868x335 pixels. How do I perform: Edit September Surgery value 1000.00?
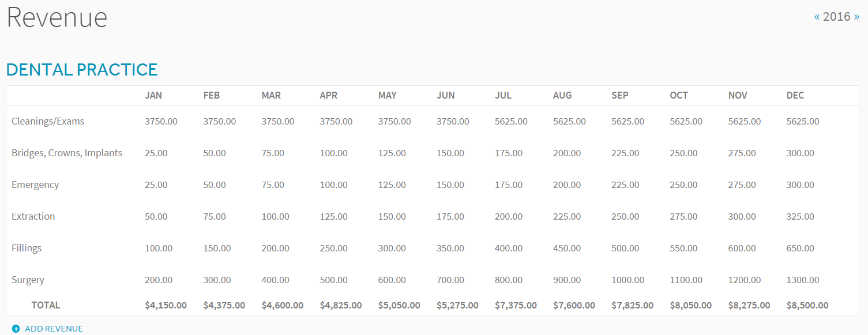(628, 280)
